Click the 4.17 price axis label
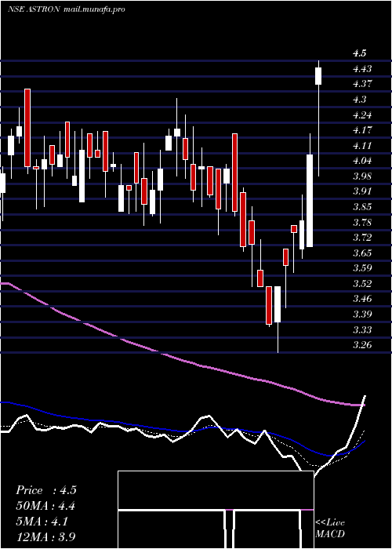Viewport: 392px width, 549px height. pyautogui.click(x=362, y=130)
